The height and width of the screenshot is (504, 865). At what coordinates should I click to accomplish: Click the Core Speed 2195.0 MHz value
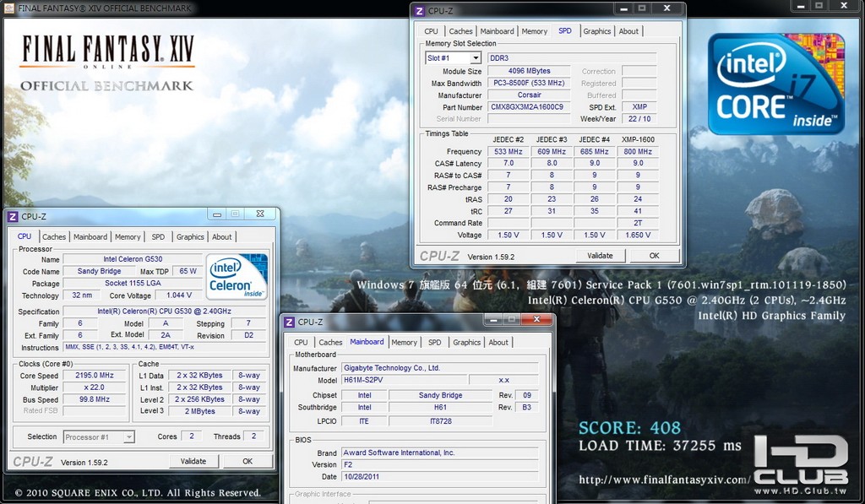point(95,376)
